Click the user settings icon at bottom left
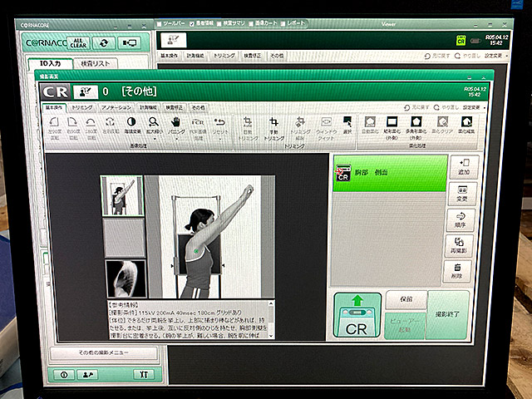The image size is (532, 399). [x=87, y=374]
